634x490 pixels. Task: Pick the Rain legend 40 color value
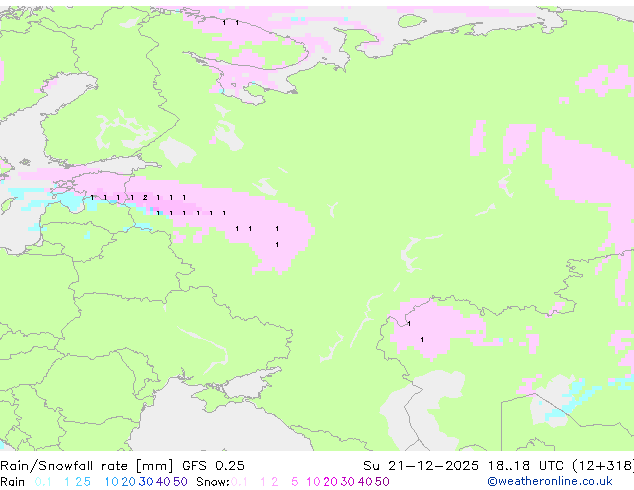pos(163,482)
